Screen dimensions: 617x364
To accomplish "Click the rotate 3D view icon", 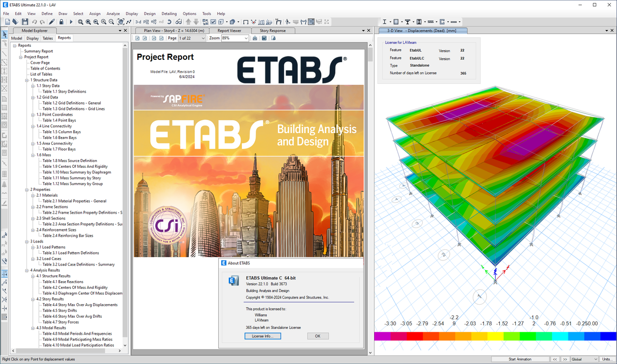I will (x=170, y=22).
